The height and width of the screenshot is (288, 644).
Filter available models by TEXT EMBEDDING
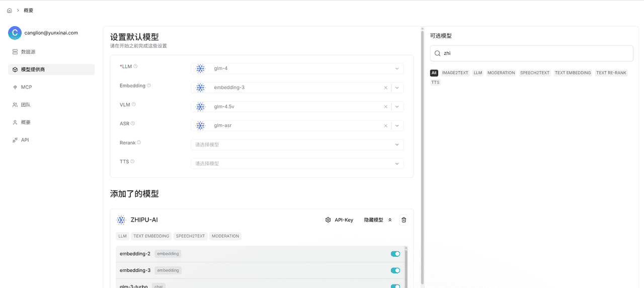(x=573, y=73)
